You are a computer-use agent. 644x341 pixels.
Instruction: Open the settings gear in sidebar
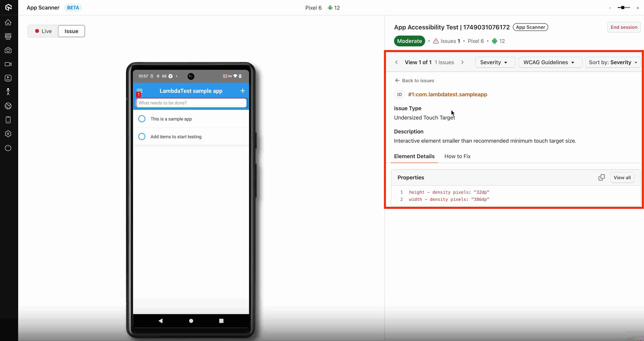tap(8, 134)
